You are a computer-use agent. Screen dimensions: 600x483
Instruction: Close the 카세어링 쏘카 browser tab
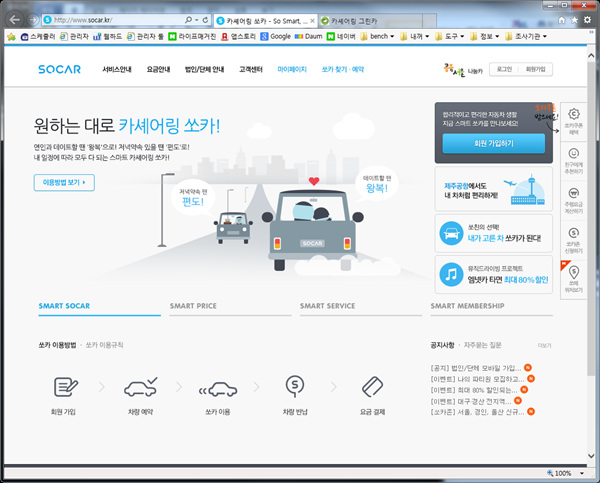point(312,21)
